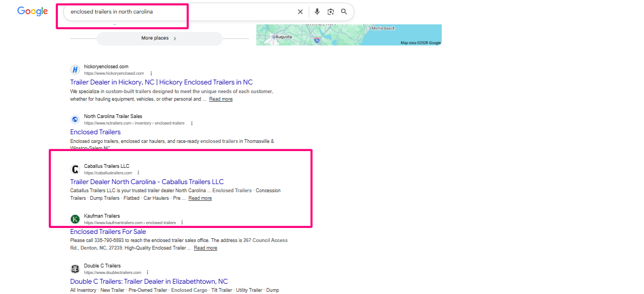Open three-dot menu for doublectrailers.com result
The image size is (644, 294).
click(148, 272)
